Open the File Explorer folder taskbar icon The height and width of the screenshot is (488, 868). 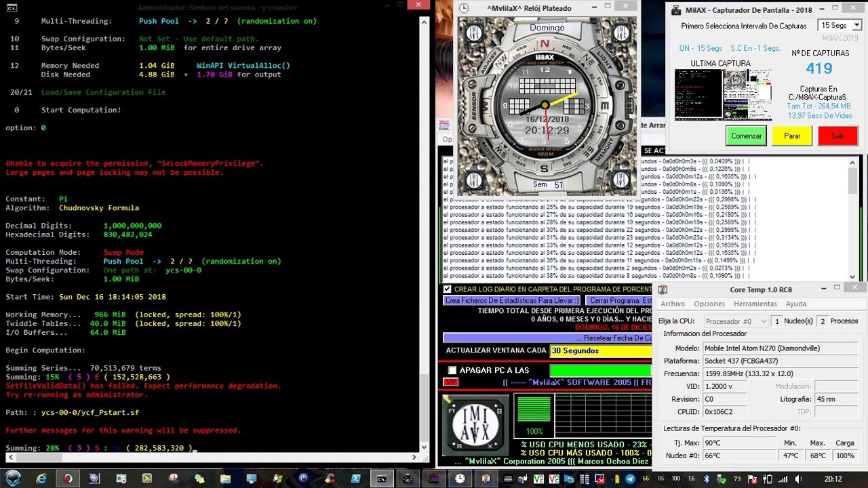point(225,479)
